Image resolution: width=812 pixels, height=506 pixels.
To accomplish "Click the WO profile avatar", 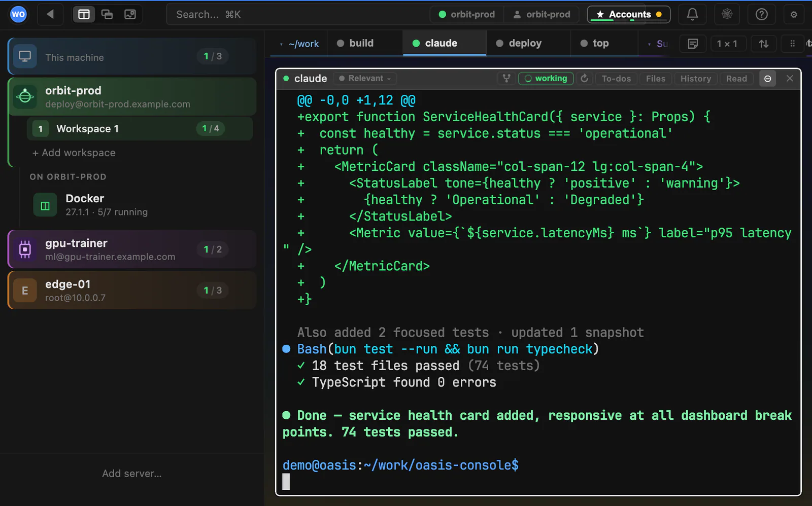I will point(18,14).
